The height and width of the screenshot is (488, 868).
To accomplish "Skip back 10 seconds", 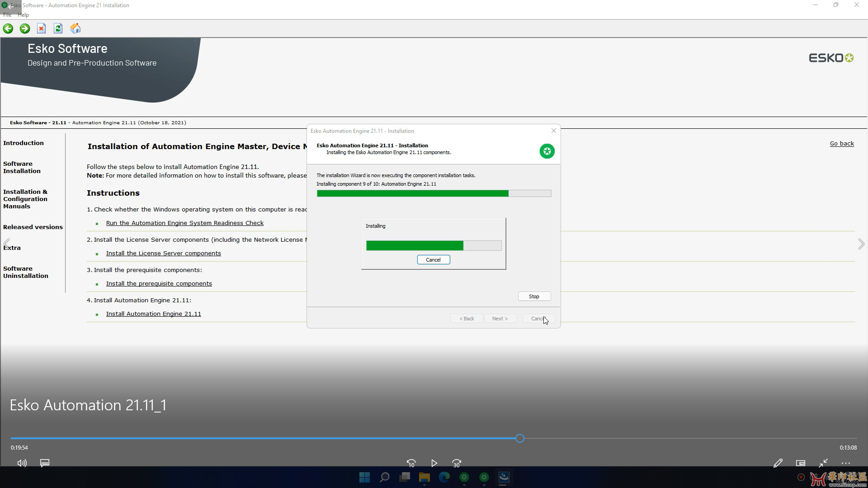I will pyautogui.click(x=411, y=463).
